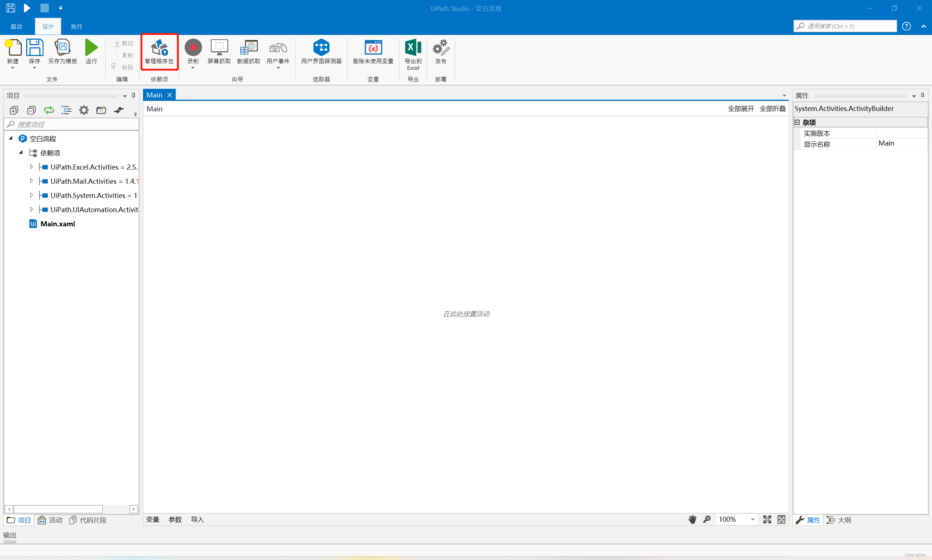The width and height of the screenshot is (932, 560).
Task: Expand UiPath.Excel.Activities dependency
Action: [31, 167]
